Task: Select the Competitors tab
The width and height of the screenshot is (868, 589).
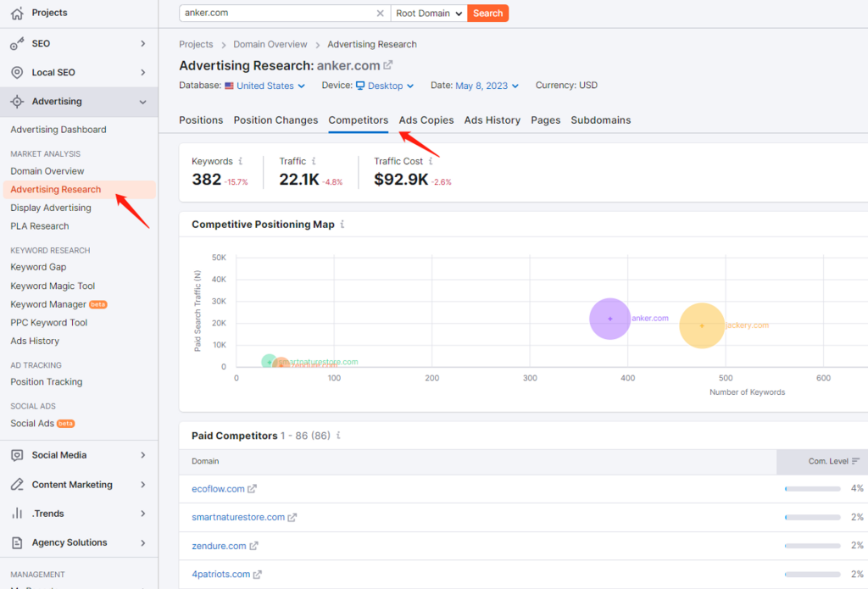Action: 359,120
